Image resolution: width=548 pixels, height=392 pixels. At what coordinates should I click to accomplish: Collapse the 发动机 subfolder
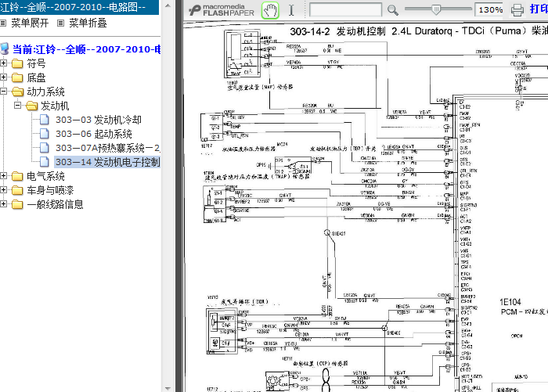click(18, 106)
